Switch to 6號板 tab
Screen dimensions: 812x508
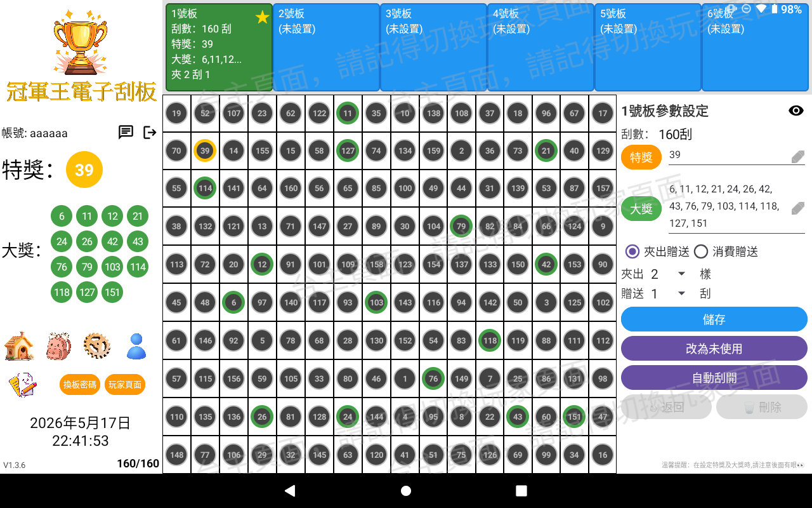tap(755, 48)
